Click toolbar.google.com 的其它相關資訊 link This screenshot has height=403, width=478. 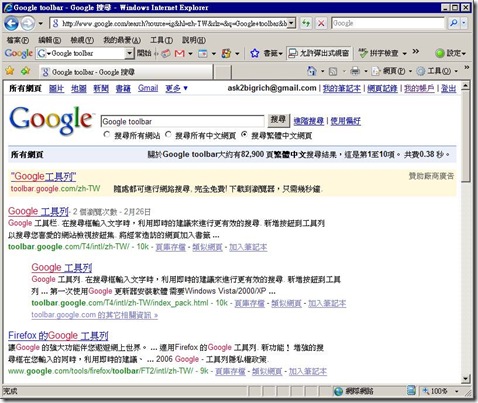tap(95, 315)
